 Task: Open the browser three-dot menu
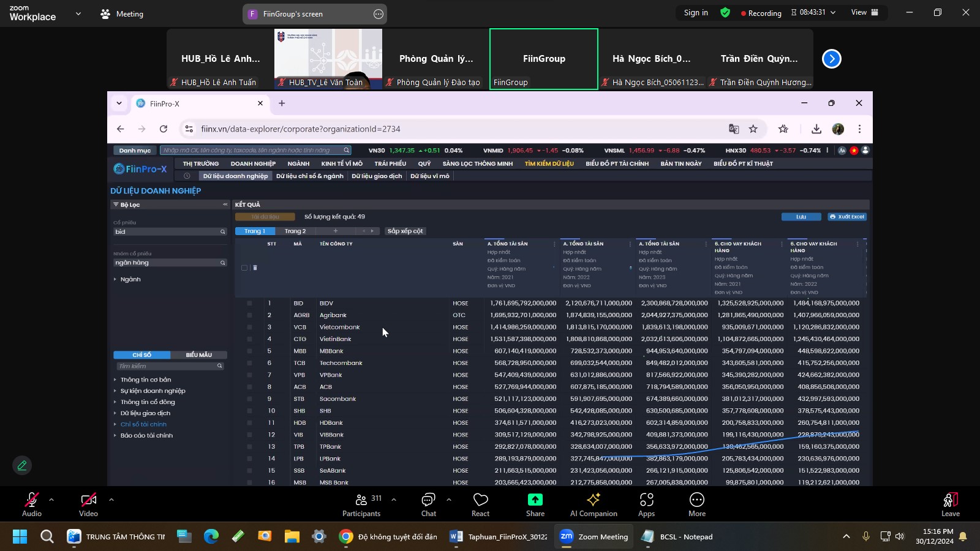point(859,129)
